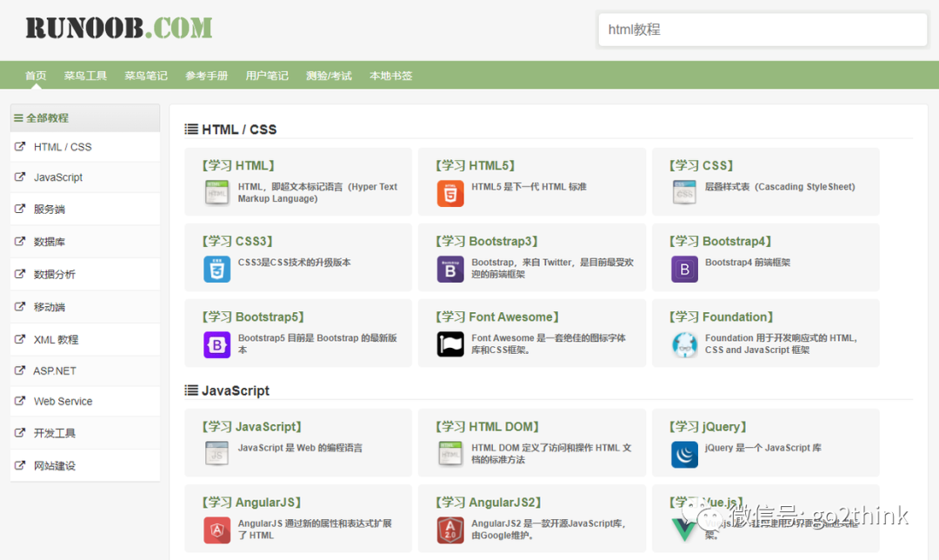Go to 菜鸟笔记 in navigation
Screen dimensions: 939x560
145,76
